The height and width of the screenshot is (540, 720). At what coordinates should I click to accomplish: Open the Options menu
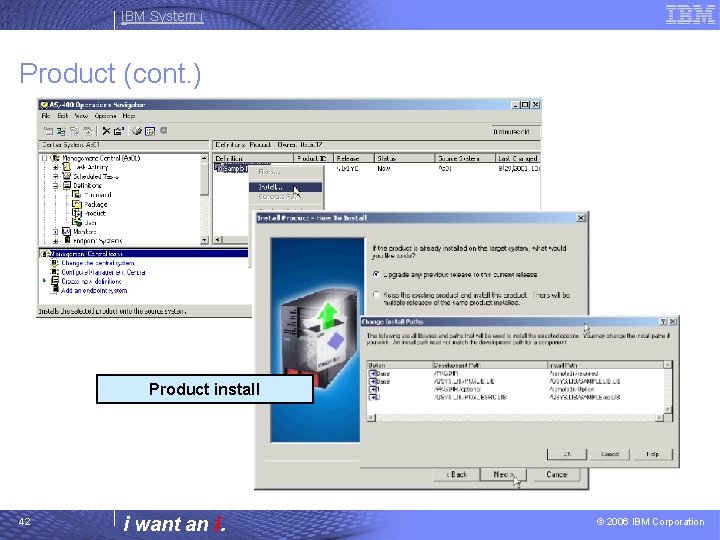[105, 116]
